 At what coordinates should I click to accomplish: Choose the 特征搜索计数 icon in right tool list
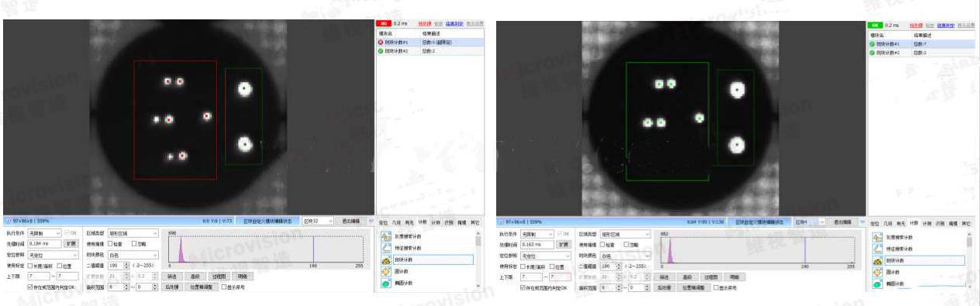[878, 249]
